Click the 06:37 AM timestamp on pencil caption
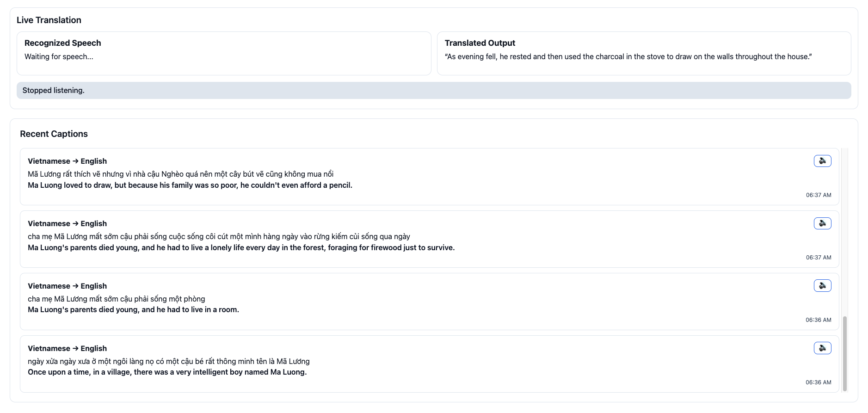 coord(818,195)
